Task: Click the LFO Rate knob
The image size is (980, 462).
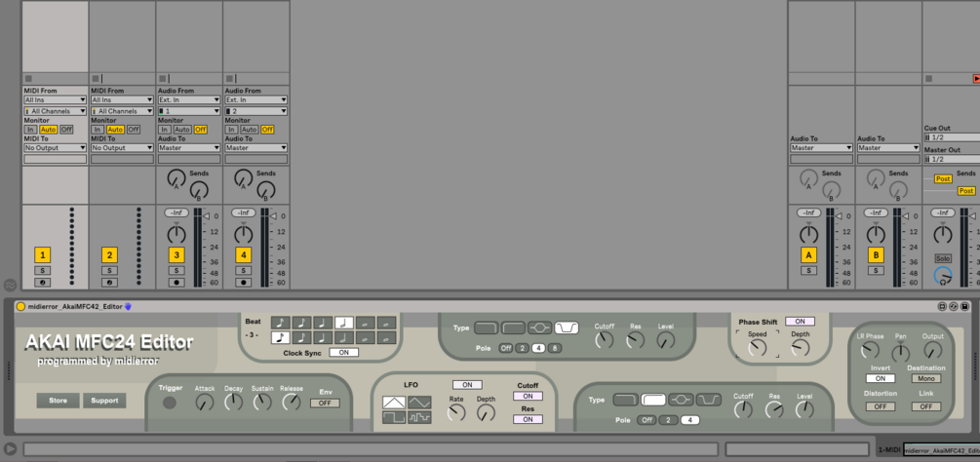Action: click(457, 412)
